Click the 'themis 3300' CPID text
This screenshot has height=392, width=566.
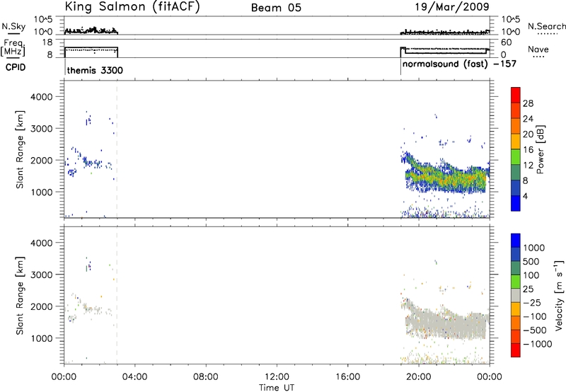click(95, 70)
